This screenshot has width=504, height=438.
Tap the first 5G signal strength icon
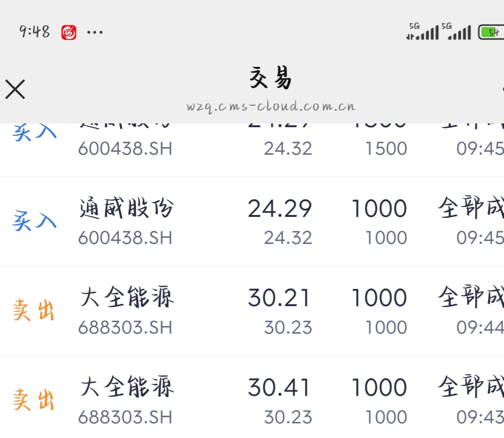tap(422, 31)
